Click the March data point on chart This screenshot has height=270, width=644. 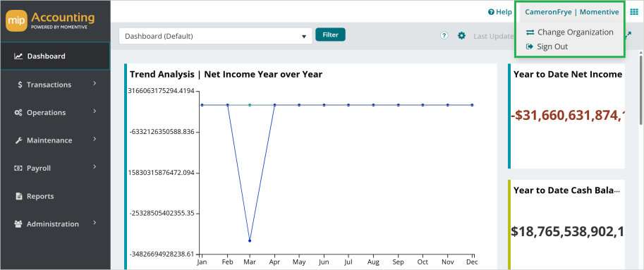(x=249, y=241)
